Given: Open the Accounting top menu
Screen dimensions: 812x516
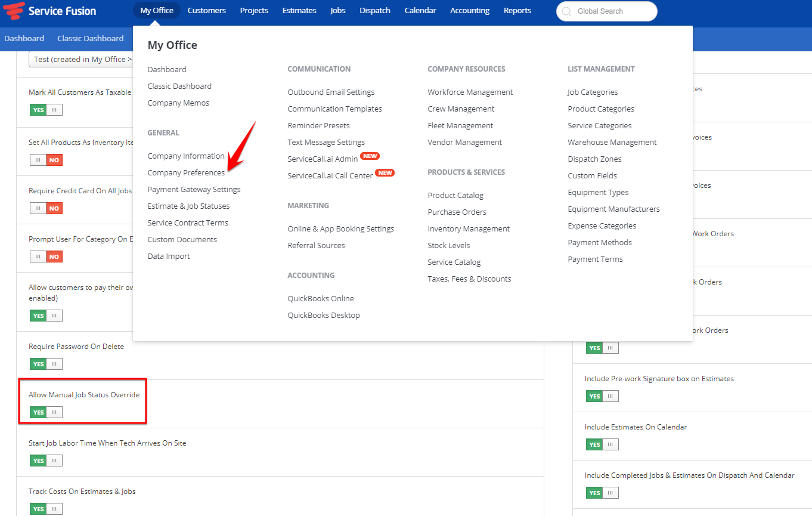Looking at the screenshot, I should point(469,11).
